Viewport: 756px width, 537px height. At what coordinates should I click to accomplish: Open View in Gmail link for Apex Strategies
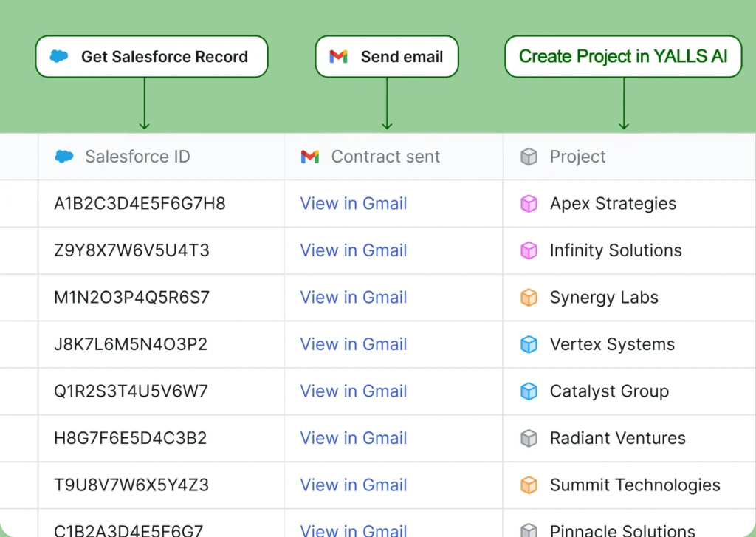tap(353, 204)
